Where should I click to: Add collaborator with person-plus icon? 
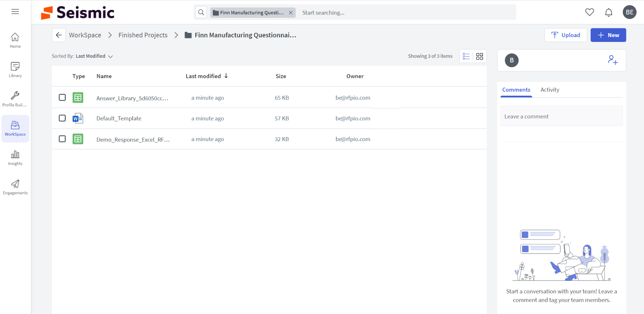(613, 60)
